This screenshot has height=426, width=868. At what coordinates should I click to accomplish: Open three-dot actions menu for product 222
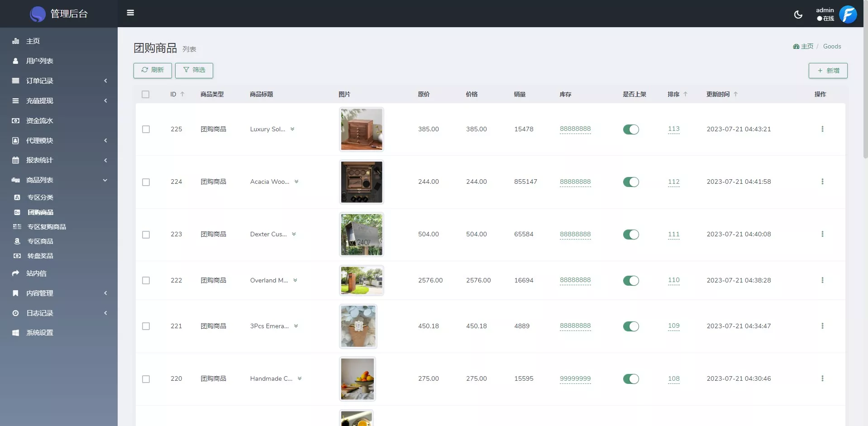click(x=822, y=280)
